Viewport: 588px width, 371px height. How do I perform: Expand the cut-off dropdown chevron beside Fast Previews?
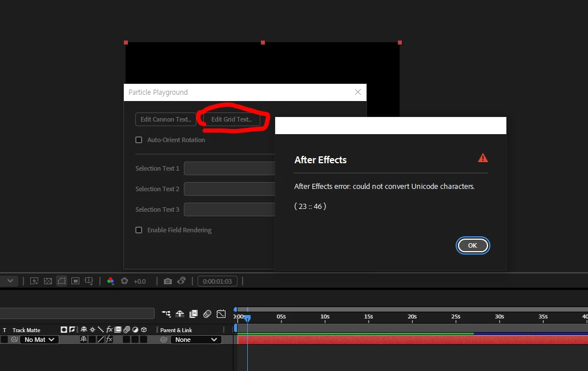[x=10, y=281]
